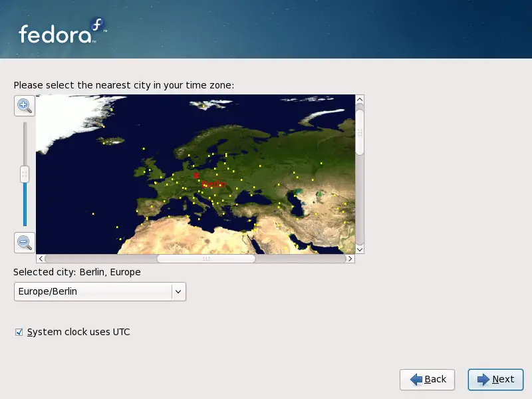Click the map's left scroll arrow
This screenshot has width=532, height=399.
click(41, 259)
